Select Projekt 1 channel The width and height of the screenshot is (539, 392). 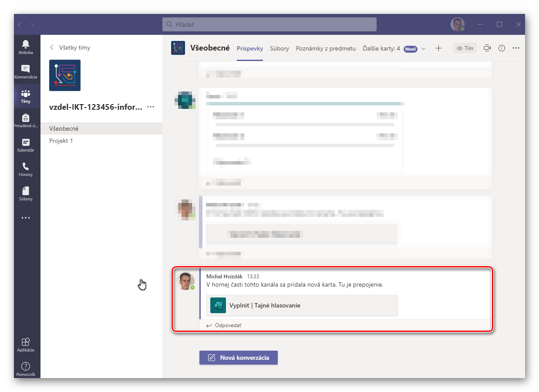pyautogui.click(x=61, y=141)
